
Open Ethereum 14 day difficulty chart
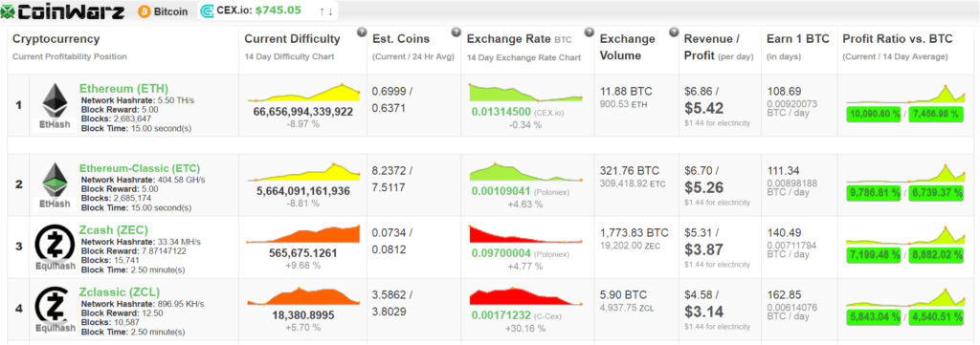303,93
